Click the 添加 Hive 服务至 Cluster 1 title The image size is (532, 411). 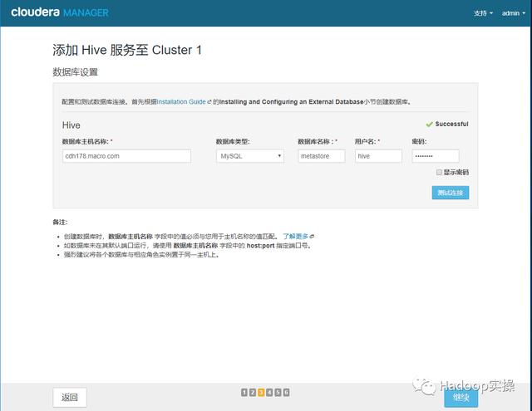coord(127,50)
